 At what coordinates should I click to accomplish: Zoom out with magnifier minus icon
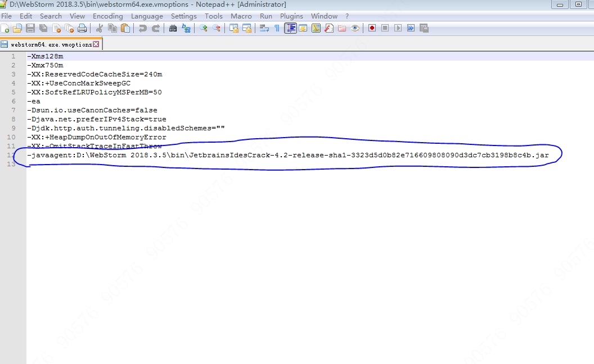[217, 29]
